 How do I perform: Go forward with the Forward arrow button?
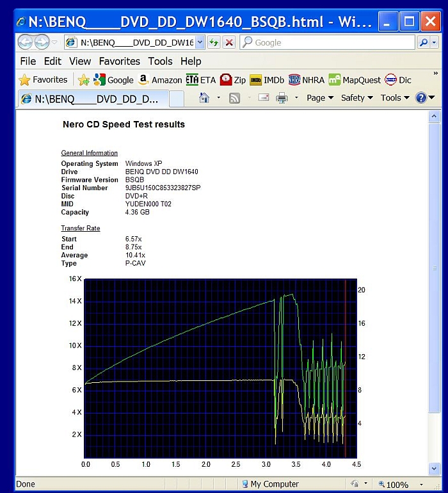[42, 42]
